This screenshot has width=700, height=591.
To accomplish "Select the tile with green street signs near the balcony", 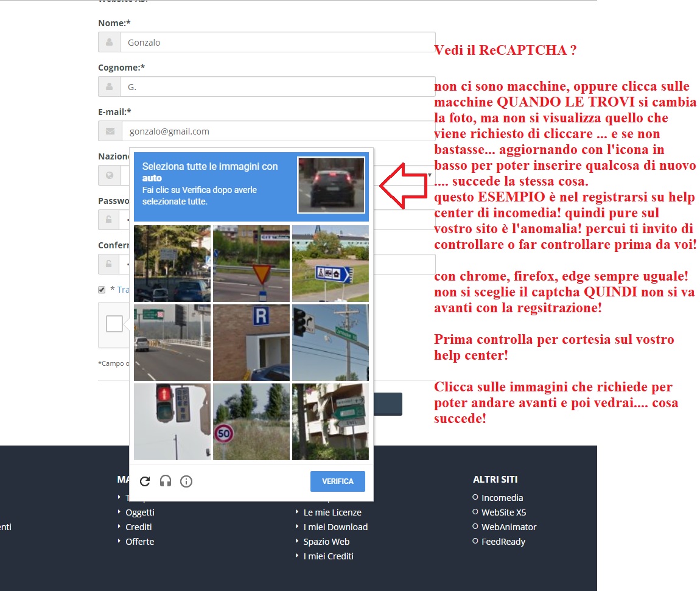I will (331, 422).
